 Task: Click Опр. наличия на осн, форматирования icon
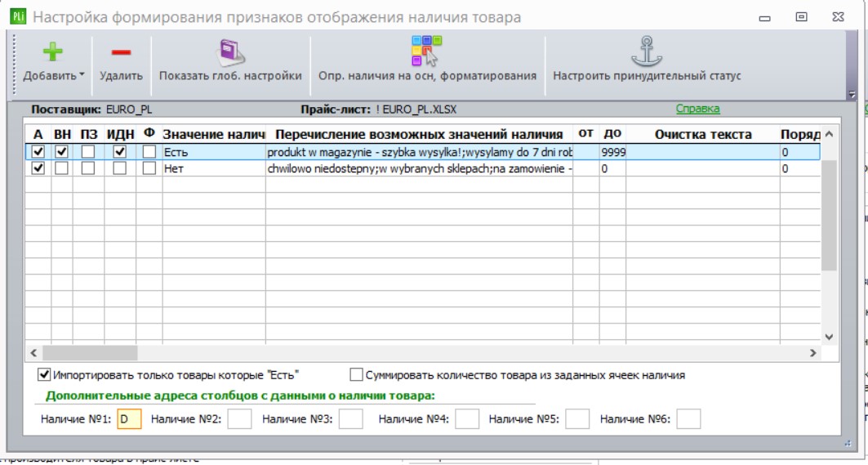coord(426,51)
